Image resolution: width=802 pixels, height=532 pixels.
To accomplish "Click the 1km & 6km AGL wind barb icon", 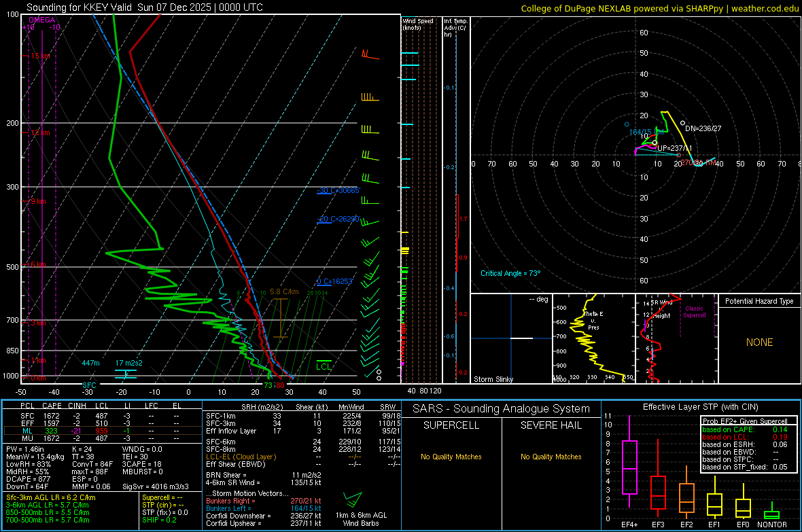I will tap(353, 500).
